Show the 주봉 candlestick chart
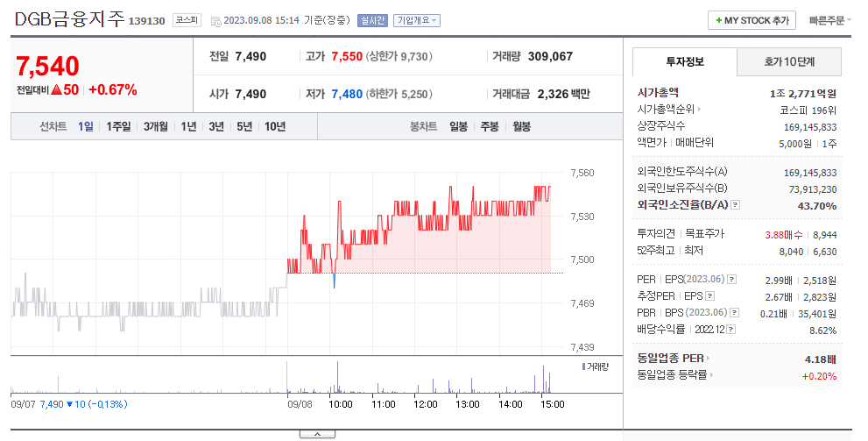 [x=490, y=127]
